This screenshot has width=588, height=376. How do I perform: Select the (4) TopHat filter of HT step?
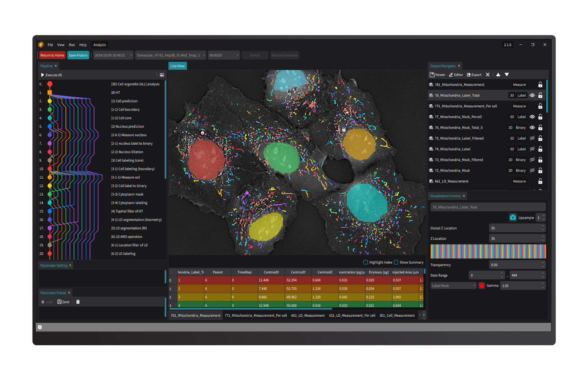click(x=127, y=211)
